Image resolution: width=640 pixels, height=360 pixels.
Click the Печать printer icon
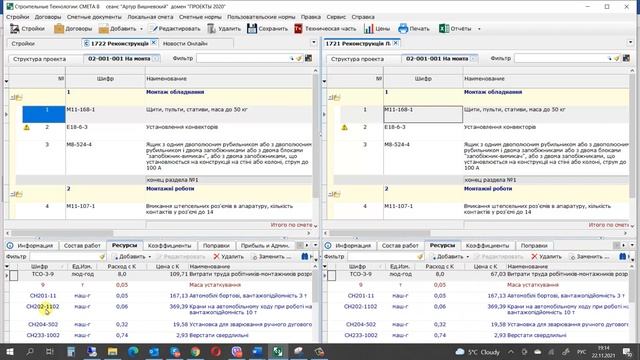tap(403, 29)
